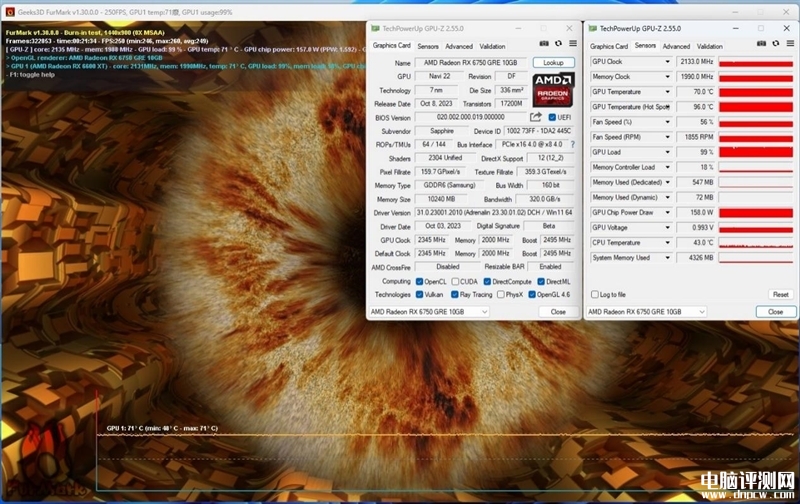Toggle the OpenGL 4.6 checkbox
Screen dimensions: 800x504
[x=532, y=294]
